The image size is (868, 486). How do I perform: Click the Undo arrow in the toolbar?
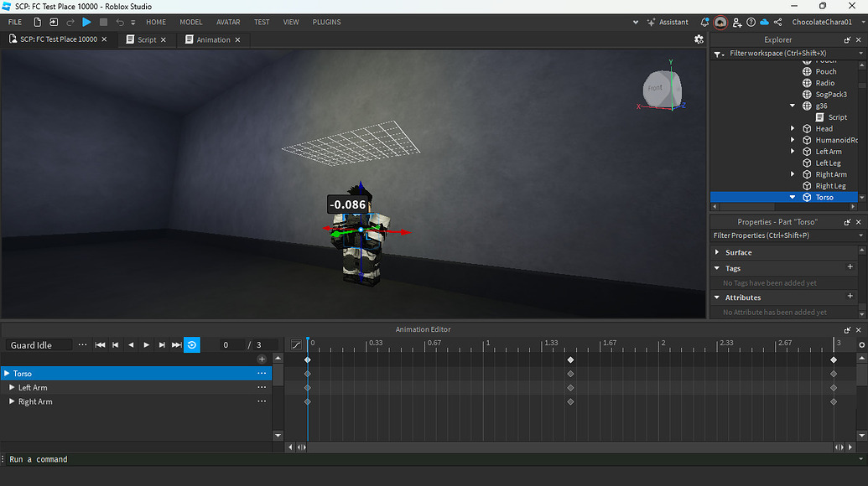pyautogui.click(x=119, y=23)
